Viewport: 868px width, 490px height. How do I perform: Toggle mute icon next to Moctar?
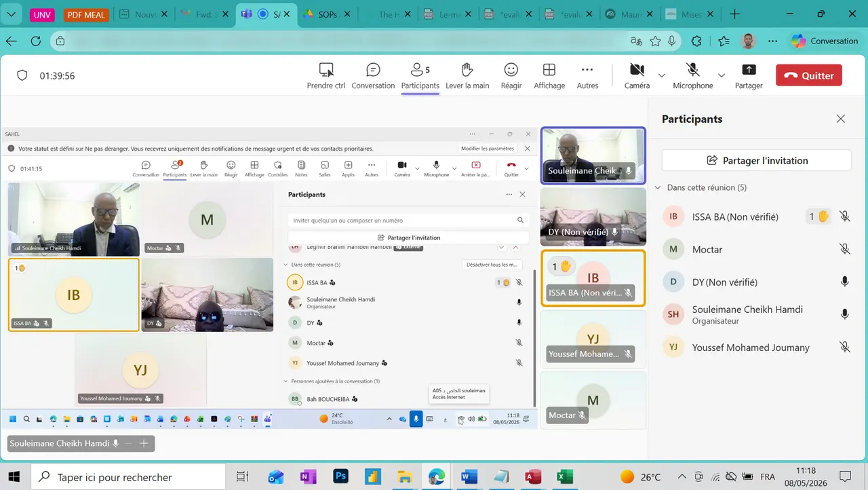click(x=845, y=249)
